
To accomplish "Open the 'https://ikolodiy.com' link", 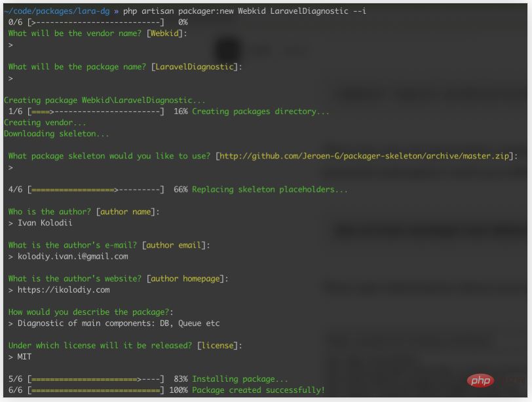I will click(x=64, y=290).
